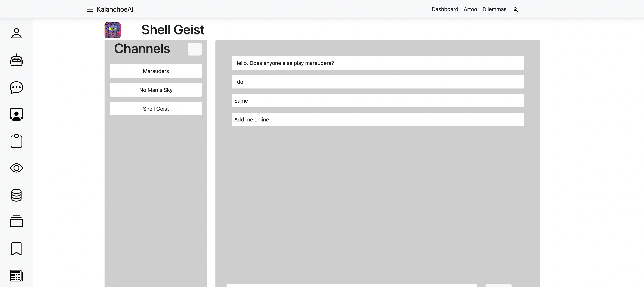Click the stacked cards collection icon
The width and height of the screenshot is (644, 287).
point(16,221)
